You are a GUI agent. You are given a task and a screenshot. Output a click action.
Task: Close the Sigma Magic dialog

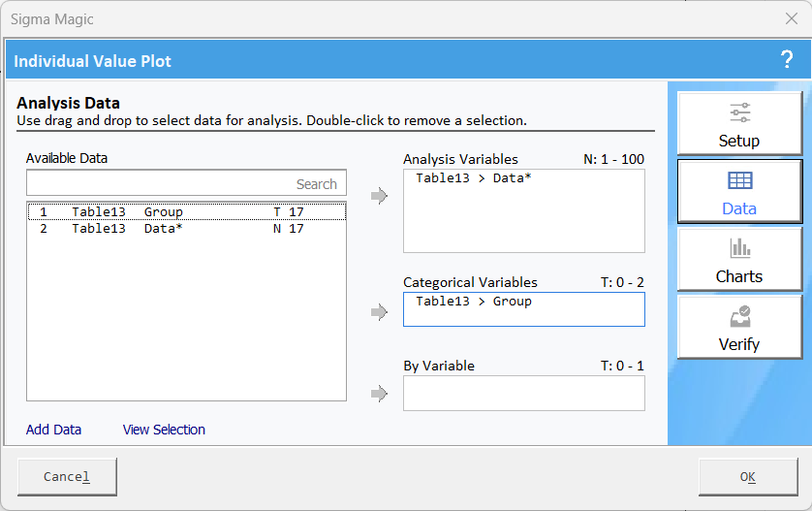point(792,18)
